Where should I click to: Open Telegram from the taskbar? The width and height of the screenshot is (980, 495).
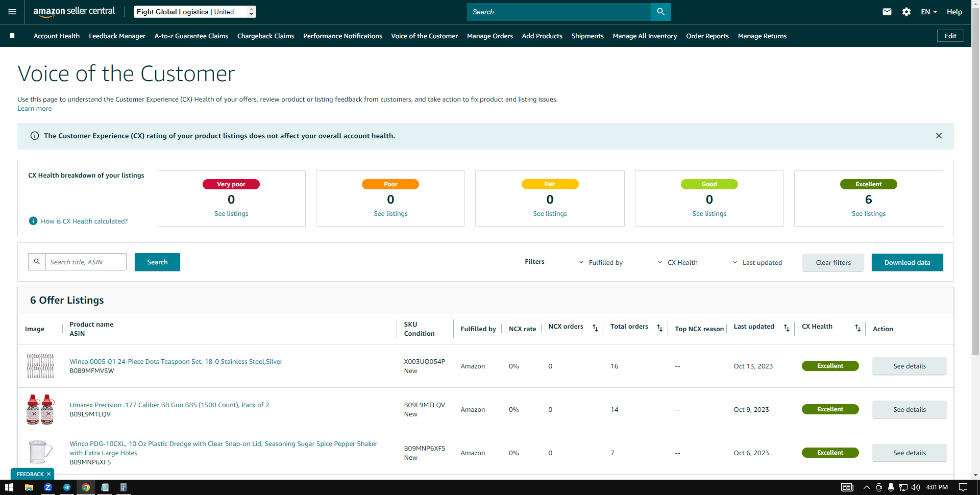(x=67, y=487)
